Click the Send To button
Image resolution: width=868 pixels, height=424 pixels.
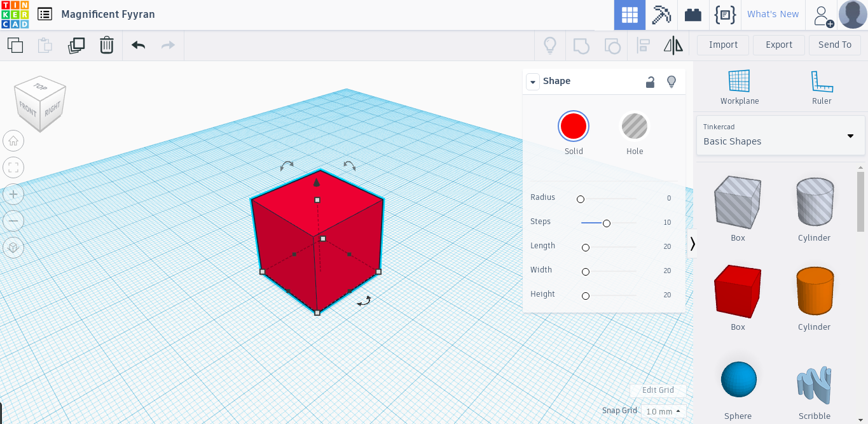coord(834,45)
